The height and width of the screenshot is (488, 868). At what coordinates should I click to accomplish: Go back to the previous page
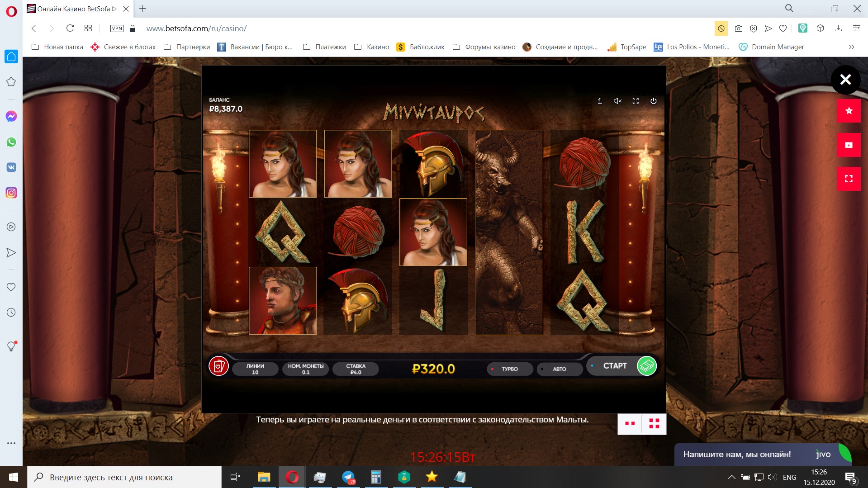pyautogui.click(x=34, y=28)
